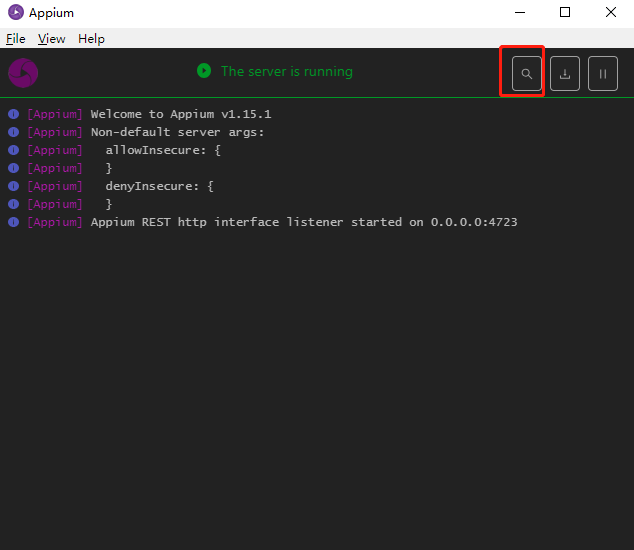Click the green server running status icon
Image resolution: width=634 pixels, height=550 pixels.
click(204, 71)
